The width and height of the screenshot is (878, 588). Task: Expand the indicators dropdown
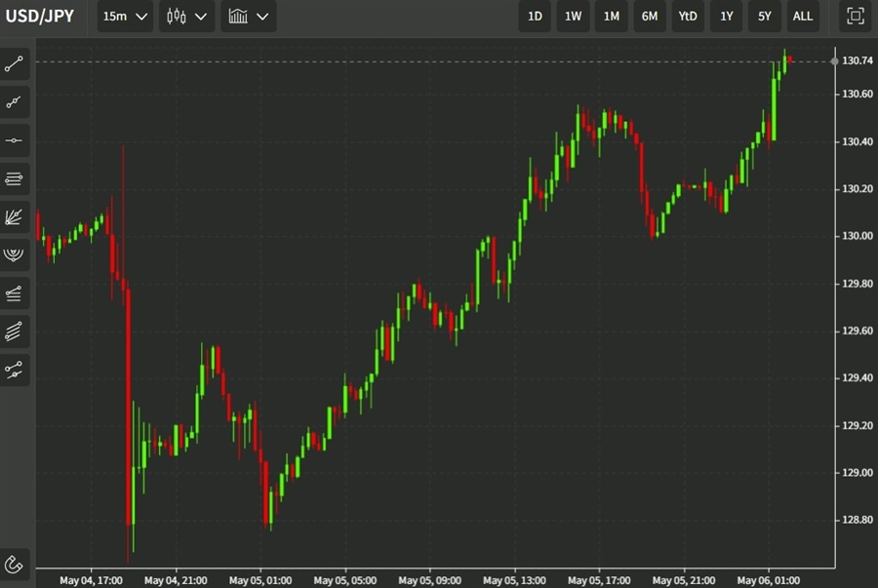[248, 17]
